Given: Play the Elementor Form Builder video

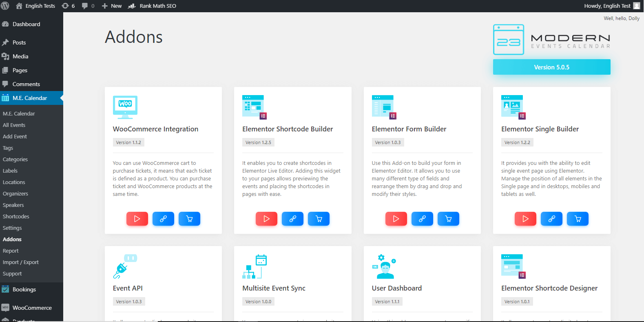Looking at the screenshot, I should 396,219.
